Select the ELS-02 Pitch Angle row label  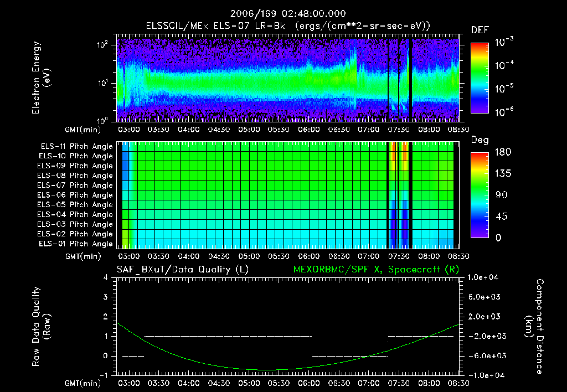pyautogui.click(x=75, y=234)
